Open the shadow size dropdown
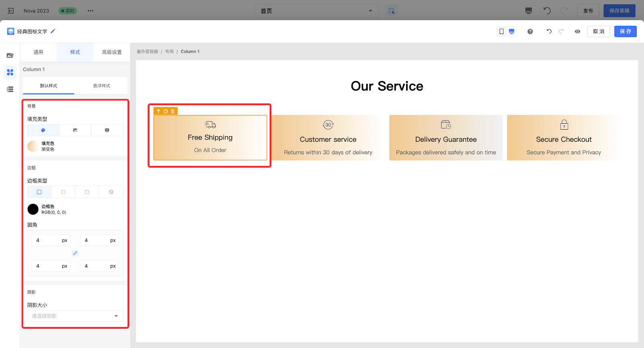Image resolution: width=644 pixels, height=348 pixels. [75, 316]
